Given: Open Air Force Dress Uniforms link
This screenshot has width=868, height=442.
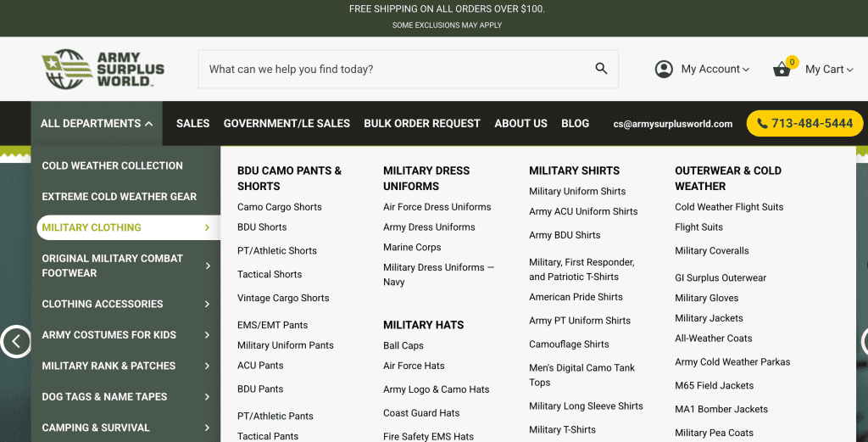Looking at the screenshot, I should (x=437, y=207).
